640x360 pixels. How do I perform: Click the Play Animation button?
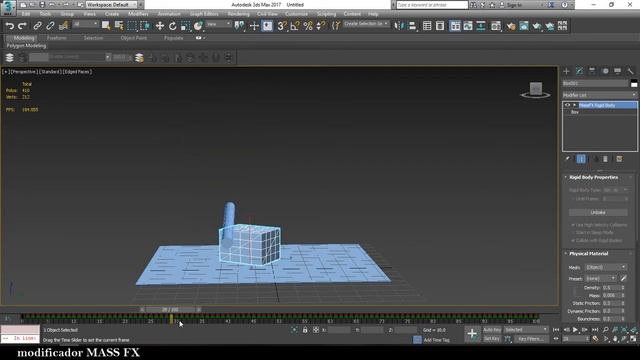click(576, 330)
